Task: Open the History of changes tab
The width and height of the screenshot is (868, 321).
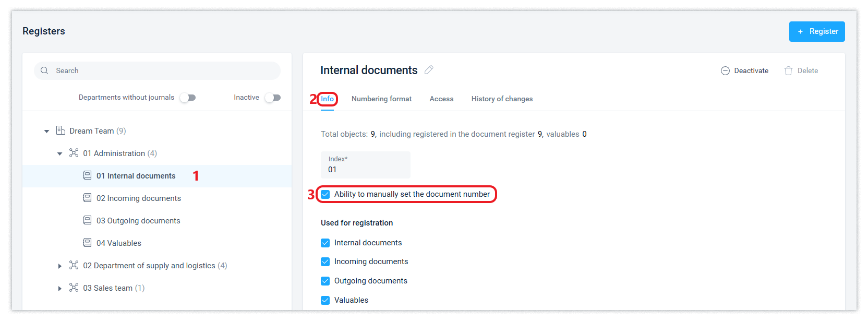Action: [x=502, y=99]
